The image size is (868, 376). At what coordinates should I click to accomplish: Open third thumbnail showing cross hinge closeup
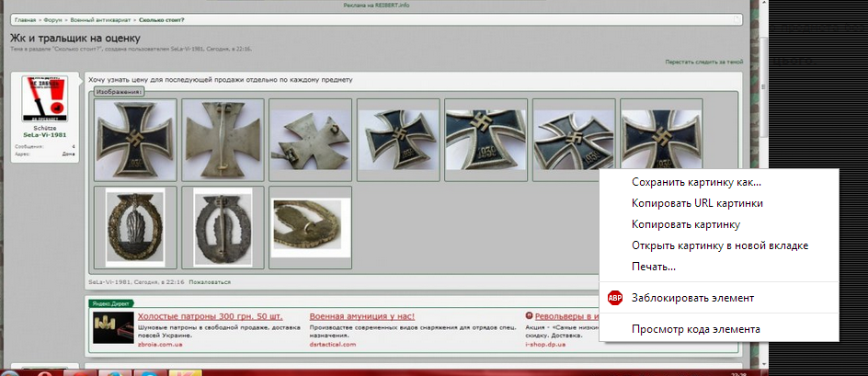tap(311, 140)
